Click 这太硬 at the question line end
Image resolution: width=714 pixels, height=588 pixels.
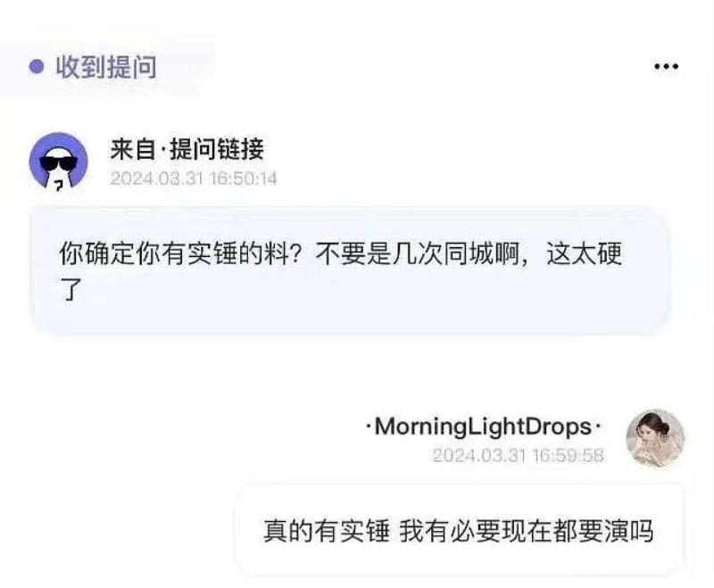tap(585, 253)
